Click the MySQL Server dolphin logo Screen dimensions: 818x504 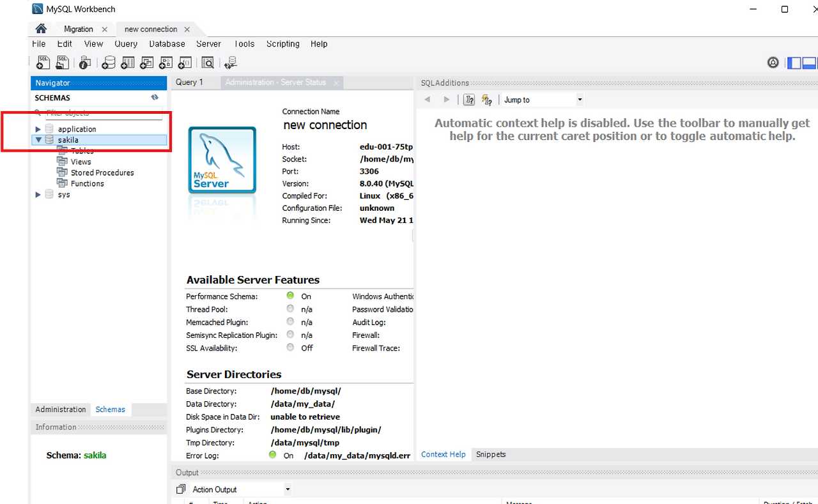222,160
